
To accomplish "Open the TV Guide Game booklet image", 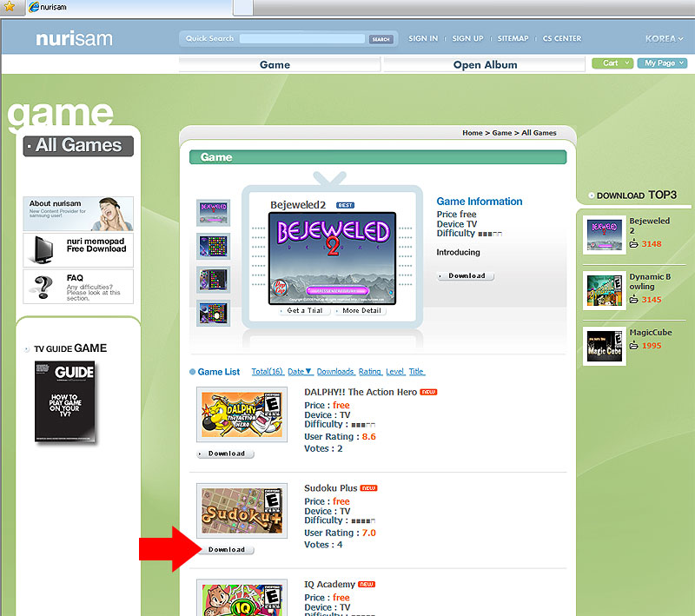I will [x=64, y=401].
